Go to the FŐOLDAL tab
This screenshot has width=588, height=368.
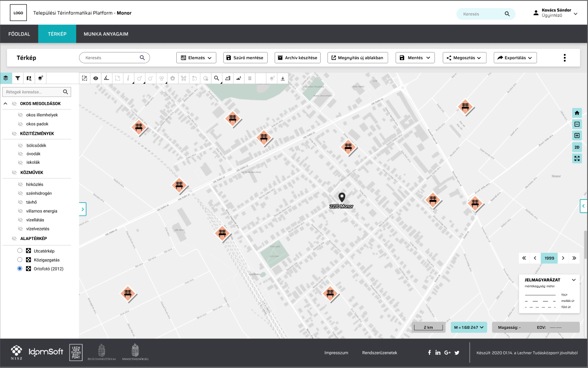point(19,34)
